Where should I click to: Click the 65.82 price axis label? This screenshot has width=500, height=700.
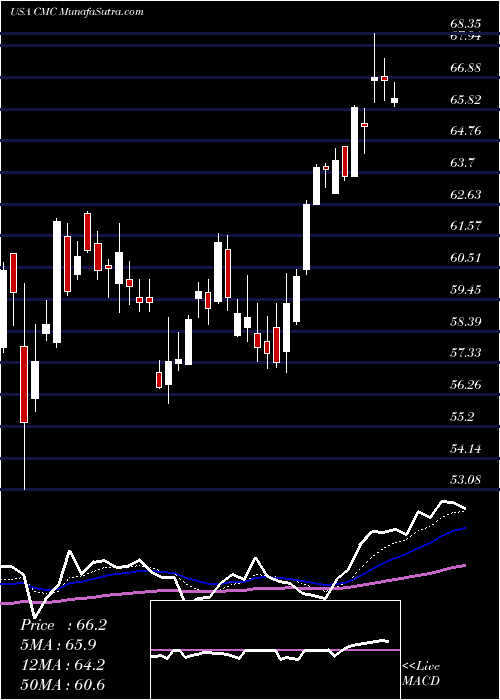click(466, 100)
